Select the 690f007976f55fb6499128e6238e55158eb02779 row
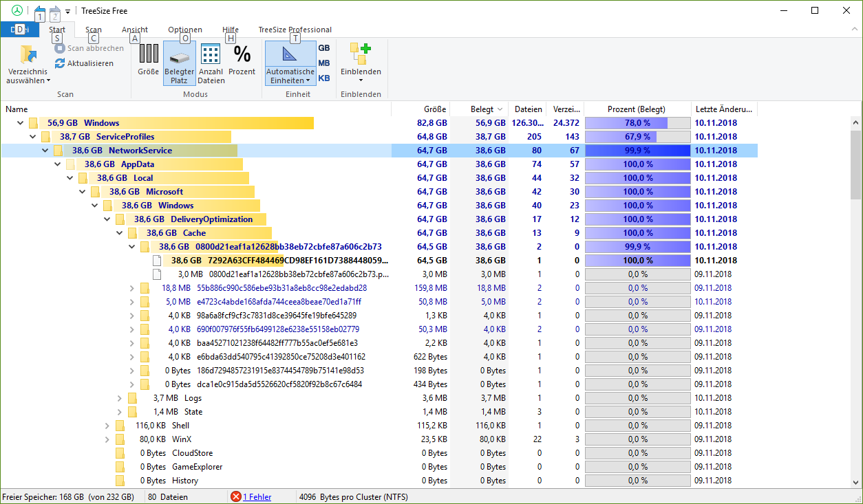Screen dimensions: 863x504 [x=379, y=329]
